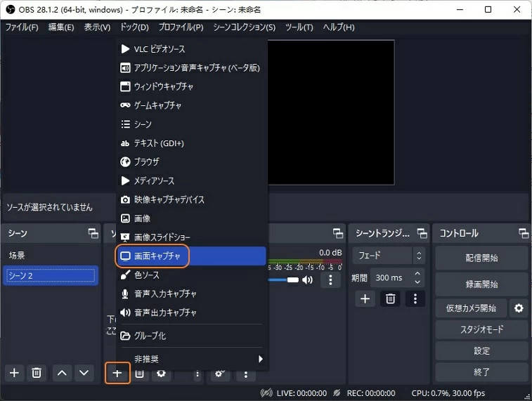
Task: Add a メディアソース source
Action: coord(192,180)
